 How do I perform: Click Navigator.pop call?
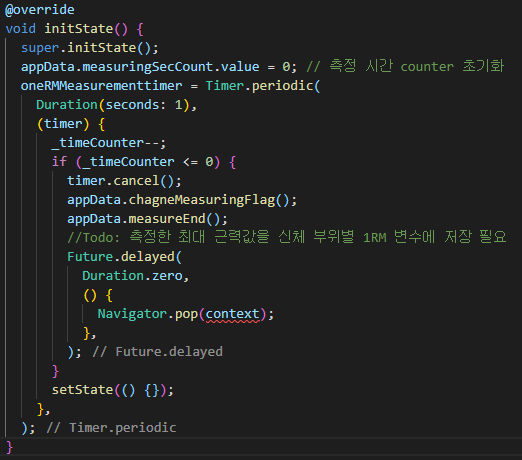[186, 314]
